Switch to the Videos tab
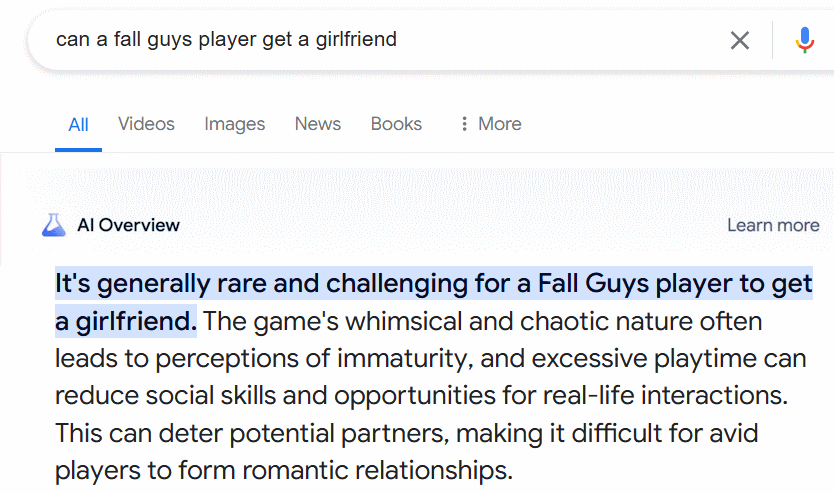834x493 pixels. pos(146,124)
